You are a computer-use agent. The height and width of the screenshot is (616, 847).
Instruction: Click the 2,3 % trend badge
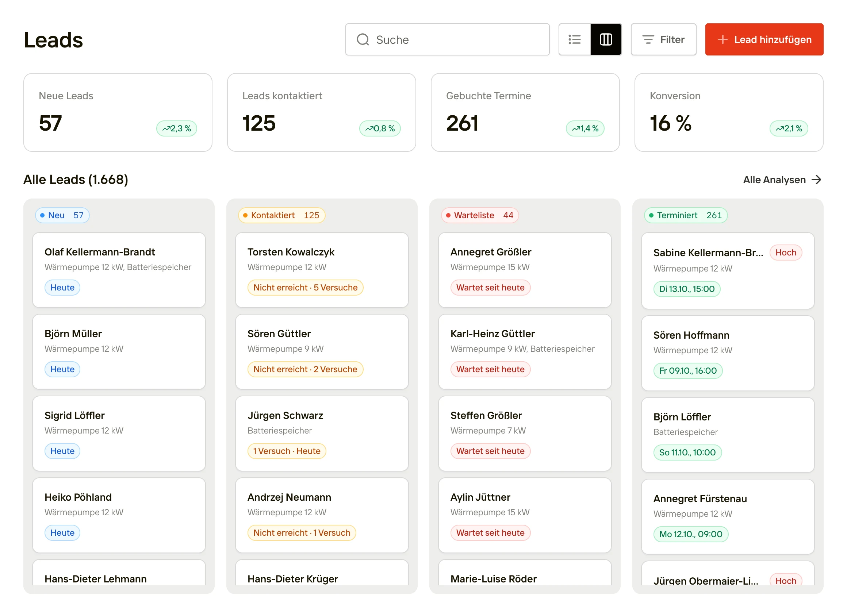pyautogui.click(x=177, y=128)
